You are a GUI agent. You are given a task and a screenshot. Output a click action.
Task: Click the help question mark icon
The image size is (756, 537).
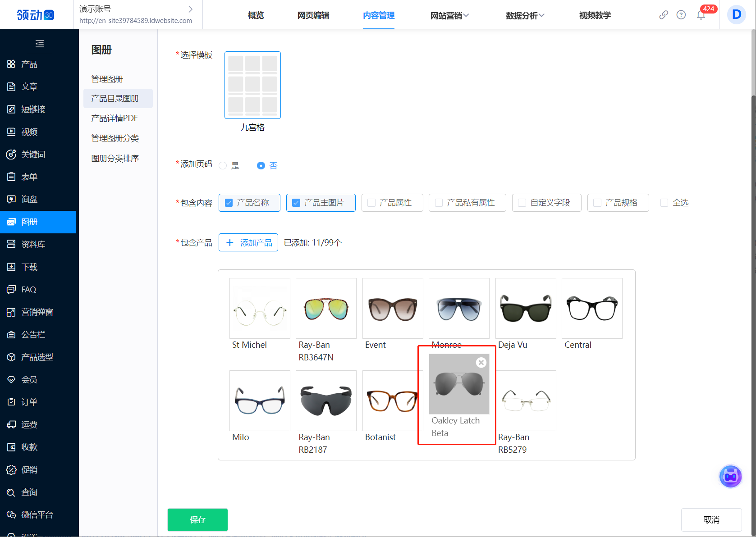point(681,15)
